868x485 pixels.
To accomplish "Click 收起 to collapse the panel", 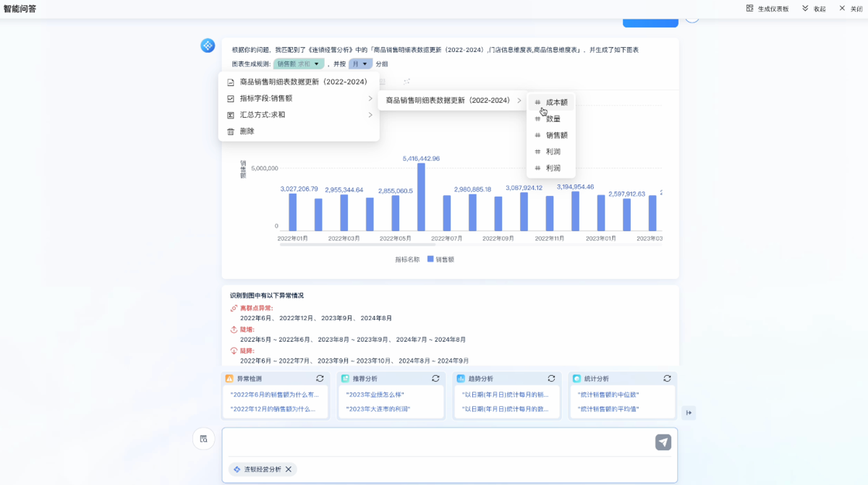I will point(814,9).
